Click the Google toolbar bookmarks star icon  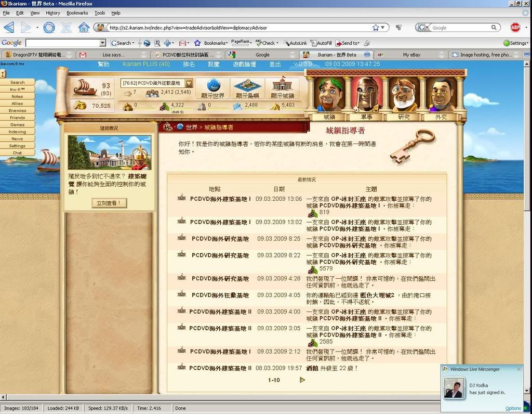(197, 43)
